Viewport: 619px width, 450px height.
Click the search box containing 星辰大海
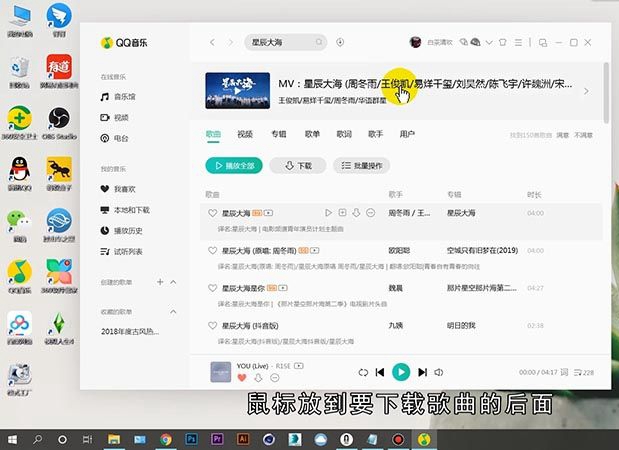coord(286,42)
